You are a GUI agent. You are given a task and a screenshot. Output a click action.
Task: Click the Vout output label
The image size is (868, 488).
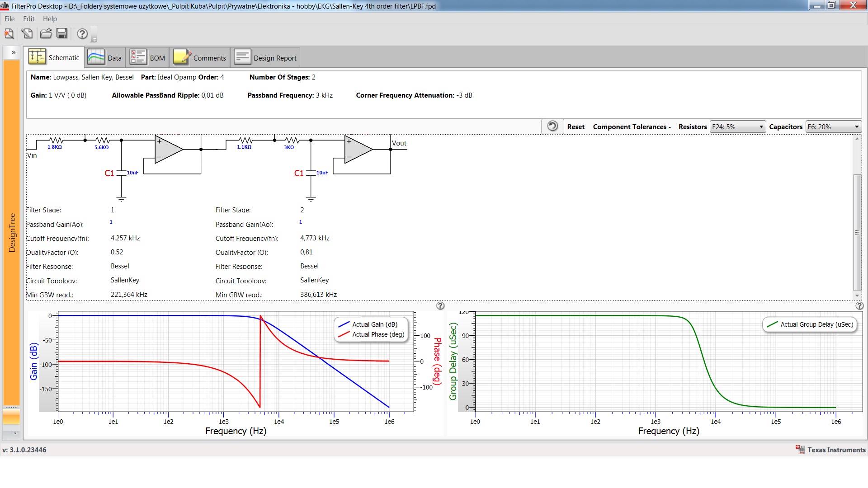[399, 143]
